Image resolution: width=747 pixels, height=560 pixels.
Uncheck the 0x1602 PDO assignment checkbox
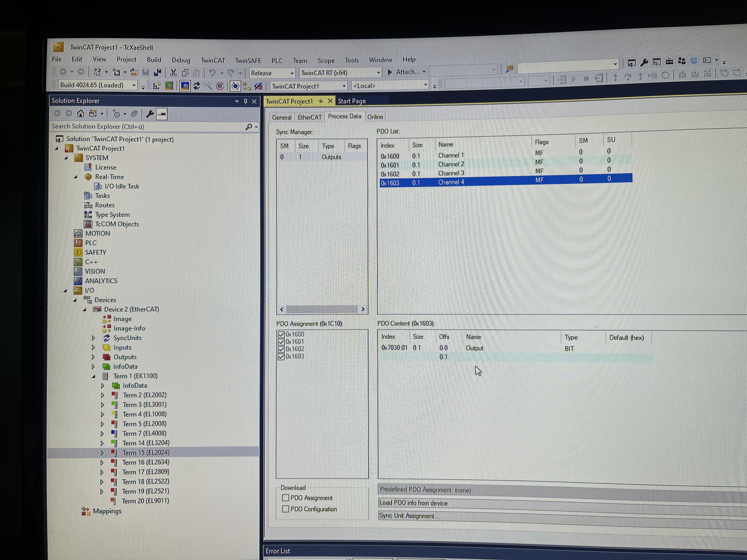[281, 349]
